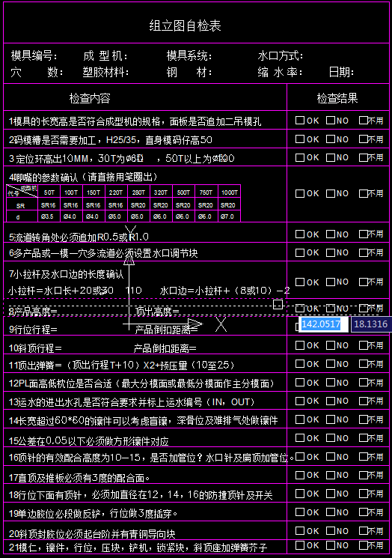Viewport: 392px width, 558px height.
Task: Tick the 不用 box for item 3 定位环
Action: click(363, 157)
